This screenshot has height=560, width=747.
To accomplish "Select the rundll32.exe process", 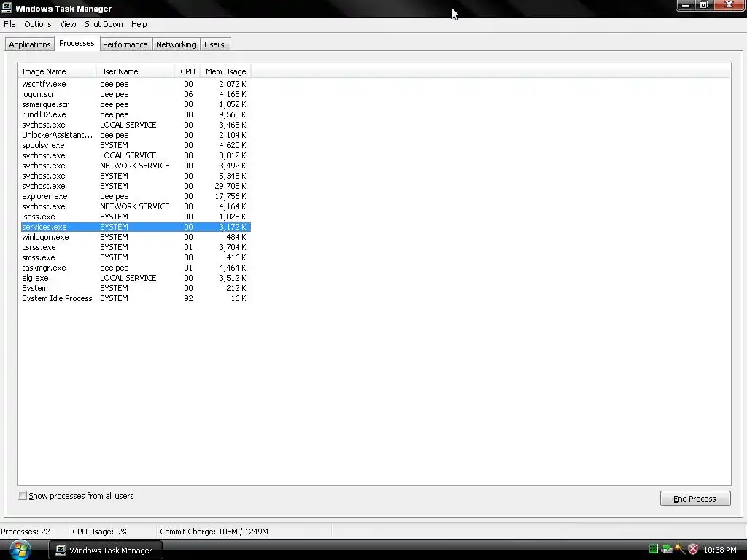I will point(136,114).
